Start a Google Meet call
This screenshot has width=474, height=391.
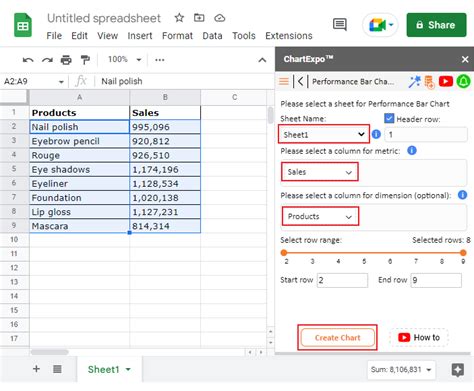(381, 25)
